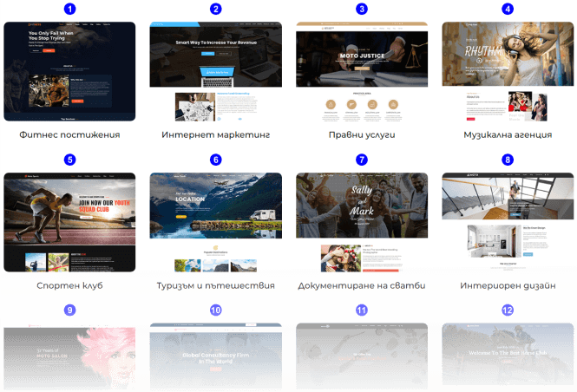Click the caption 'Спортен клуб'
Image resolution: width=577 pixels, height=392 pixels.
(x=69, y=285)
